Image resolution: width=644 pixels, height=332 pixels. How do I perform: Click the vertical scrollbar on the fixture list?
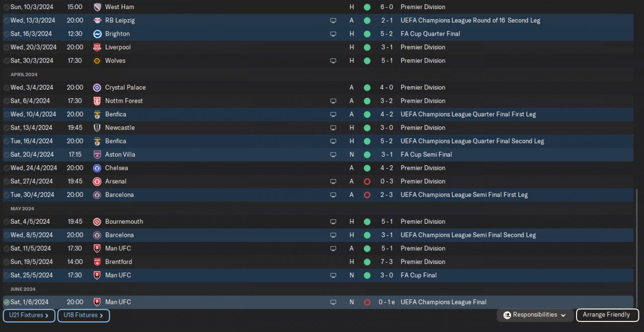click(637, 247)
